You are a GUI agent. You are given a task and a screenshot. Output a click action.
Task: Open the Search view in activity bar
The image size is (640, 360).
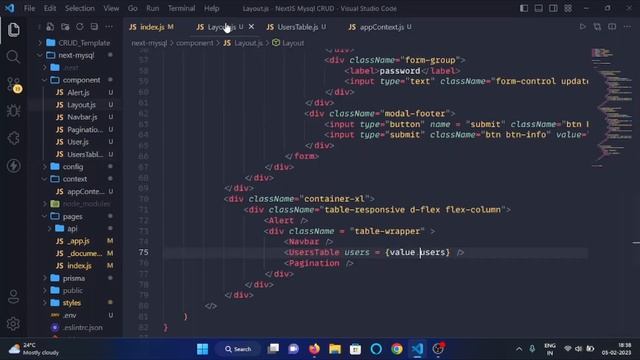click(13, 57)
